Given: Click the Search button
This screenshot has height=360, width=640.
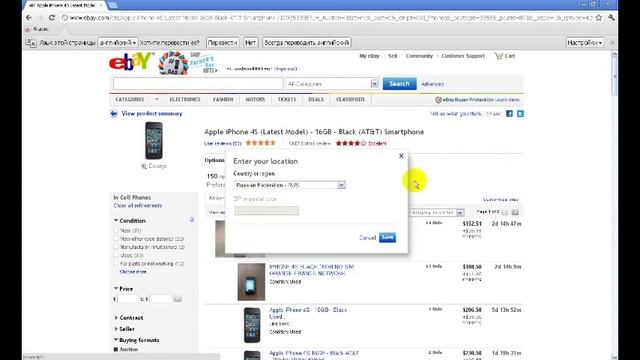Looking at the screenshot, I should [x=399, y=84].
